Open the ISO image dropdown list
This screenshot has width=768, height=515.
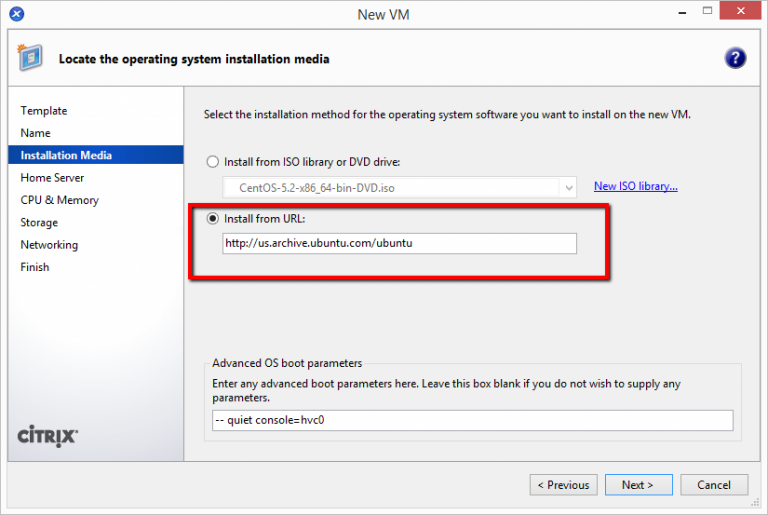[x=569, y=187]
